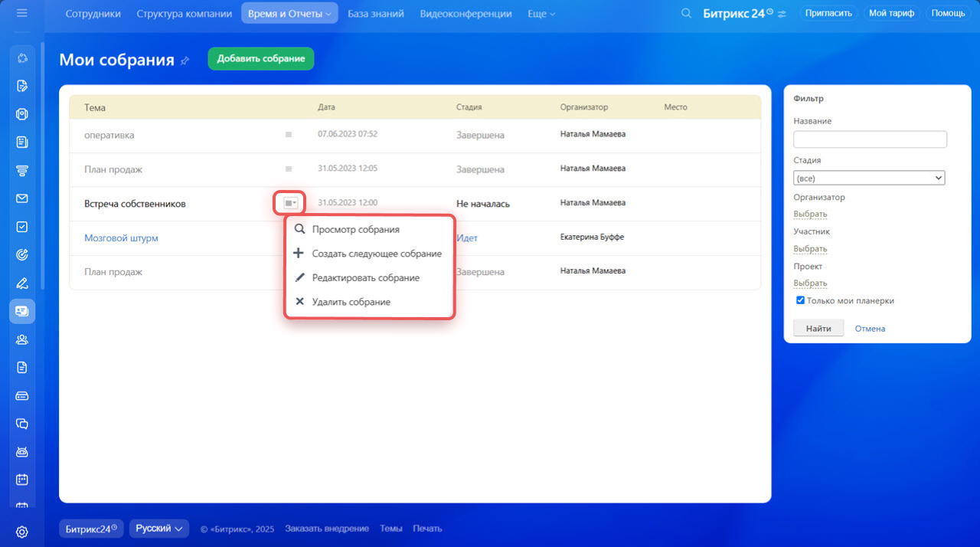
Task: Open the settings gear icon in sidebar
Action: pyautogui.click(x=22, y=532)
